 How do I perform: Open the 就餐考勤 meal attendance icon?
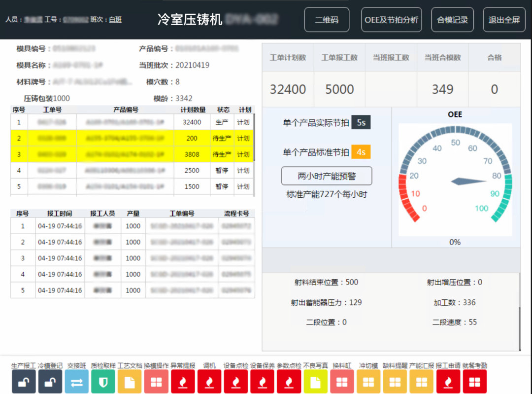click(x=474, y=381)
